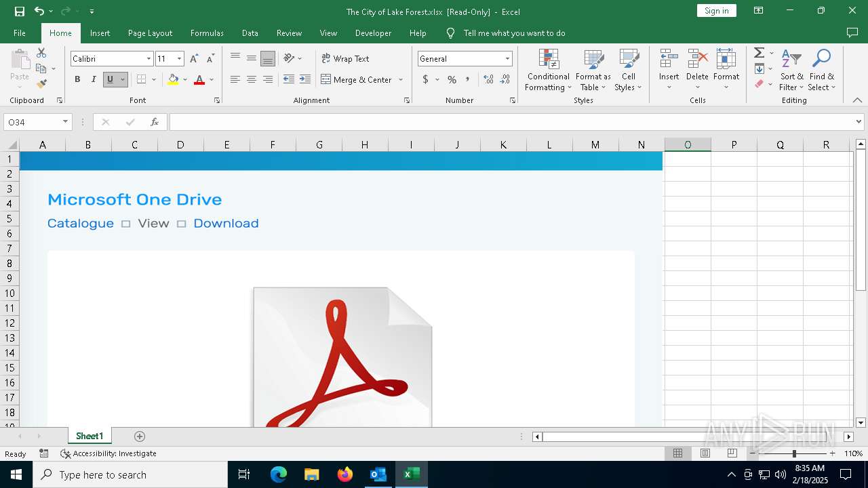Open Find & Select magnifier
This screenshot has width=868, height=488.
[822, 70]
